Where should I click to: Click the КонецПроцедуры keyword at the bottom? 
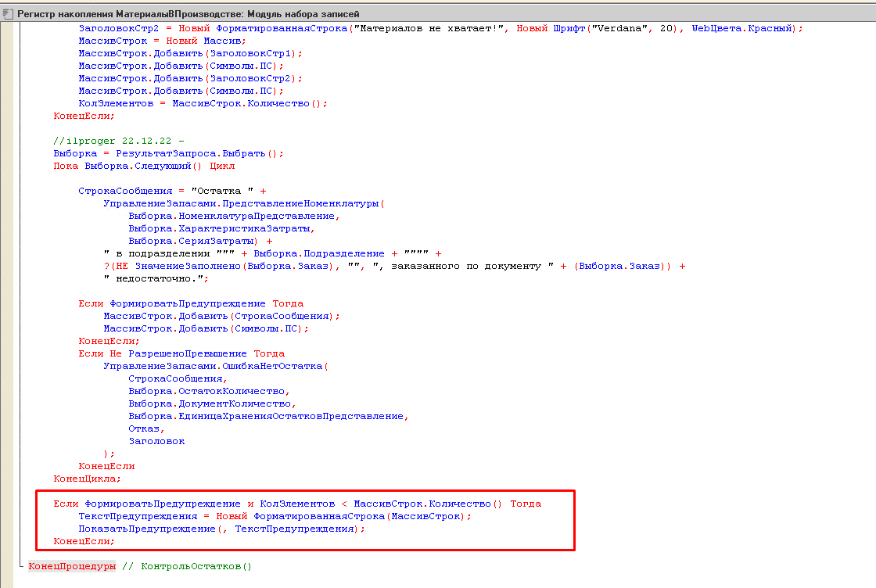tap(72, 566)
